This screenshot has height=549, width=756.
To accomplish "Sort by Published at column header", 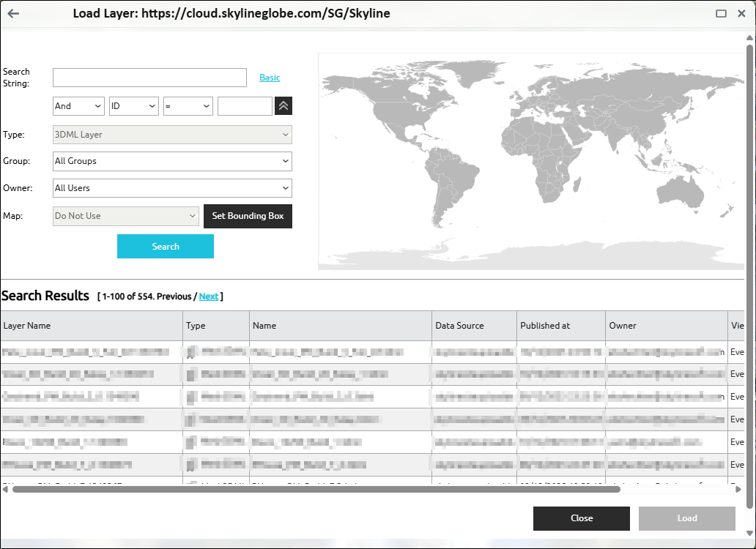I will pos(561,326).
